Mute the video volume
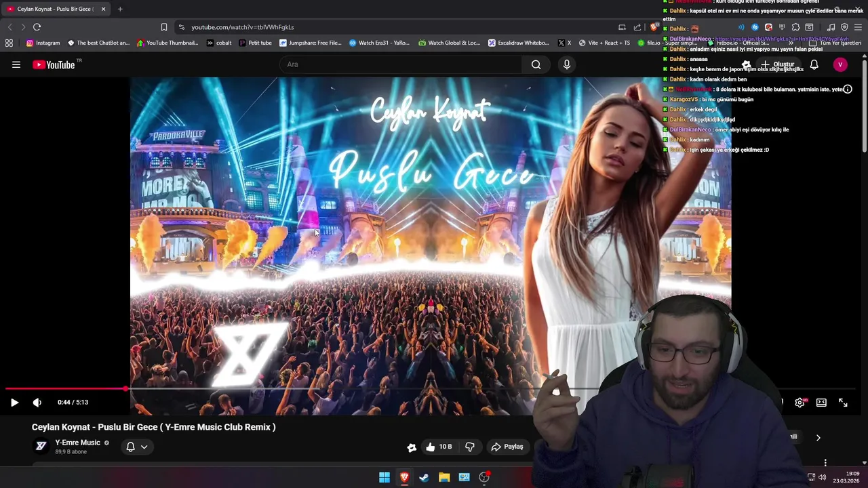This screenshot has height=488, width=868. click(x=37, y=402)
